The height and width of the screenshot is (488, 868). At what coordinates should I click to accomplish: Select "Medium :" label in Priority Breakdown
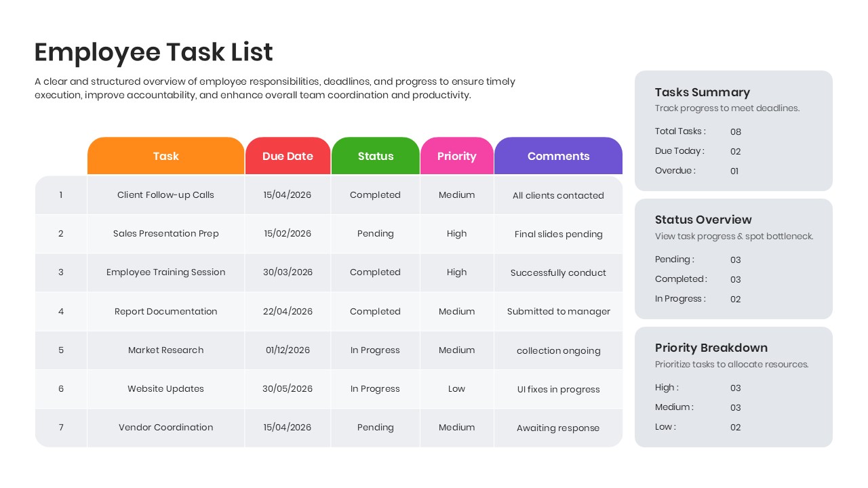pyautogui.click(x=674, y=407)
